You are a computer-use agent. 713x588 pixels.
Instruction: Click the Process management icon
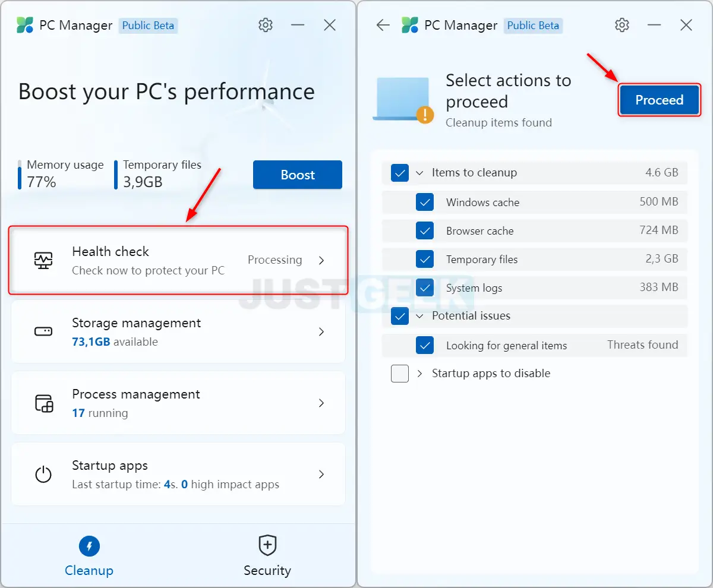[x=43, y=403]
